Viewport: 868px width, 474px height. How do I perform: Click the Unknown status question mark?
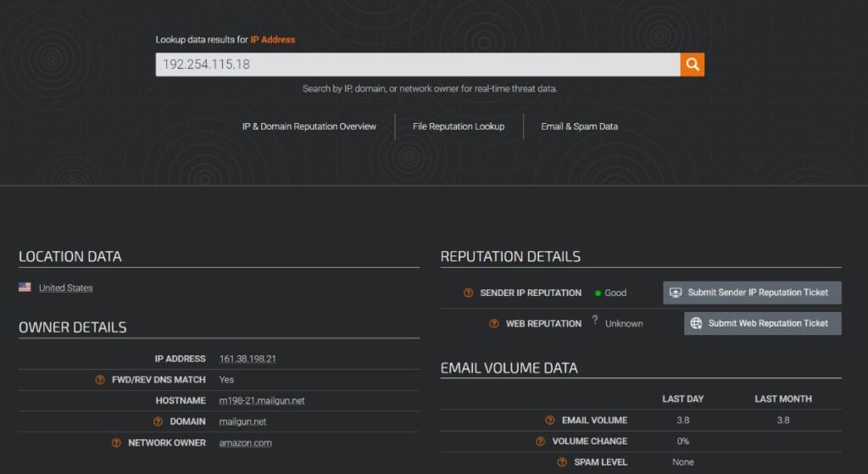pos(594,320)
